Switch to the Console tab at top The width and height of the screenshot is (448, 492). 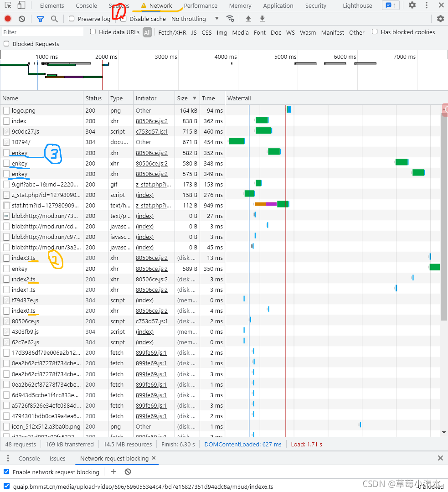click(86, 5)
